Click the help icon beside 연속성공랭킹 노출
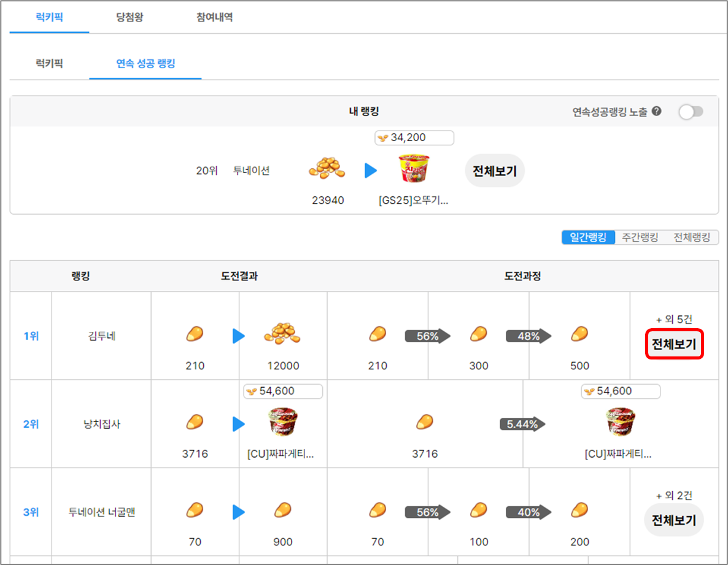The width and height of the screenshot is (728, 565). point(657,112)
